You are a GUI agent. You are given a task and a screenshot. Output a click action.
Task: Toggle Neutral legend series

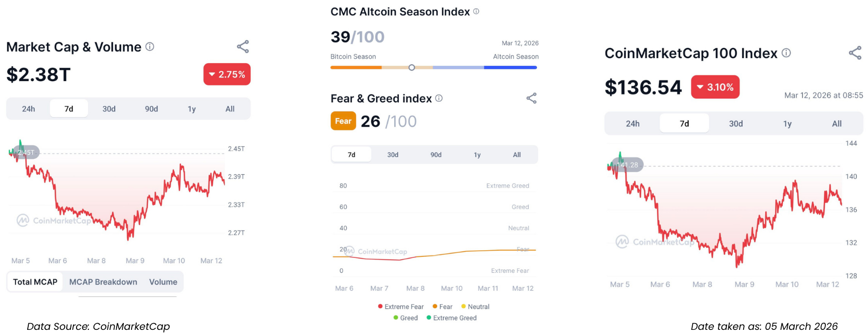click(x=475, y=307)
